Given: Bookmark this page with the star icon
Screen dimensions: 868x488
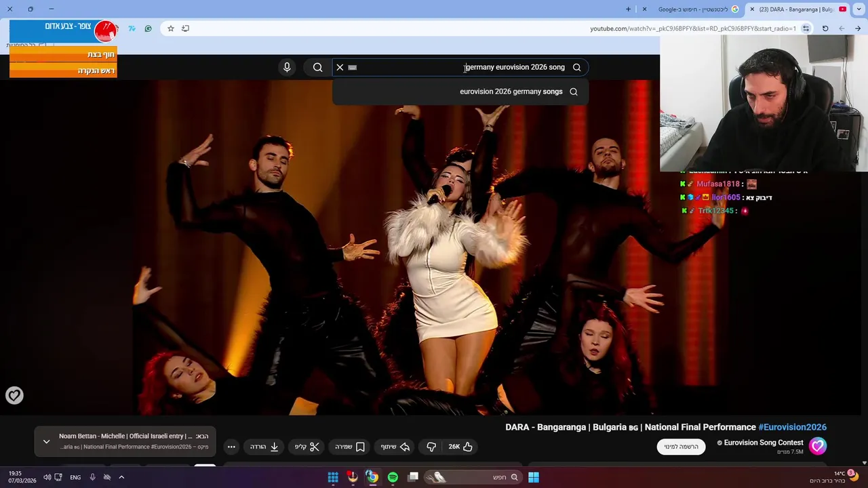Looking at the screenshot, I should [x=171, y=28].
